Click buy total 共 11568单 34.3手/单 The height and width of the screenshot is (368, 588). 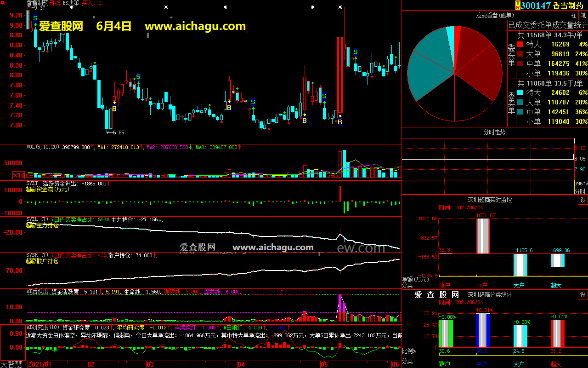[550, 35]
